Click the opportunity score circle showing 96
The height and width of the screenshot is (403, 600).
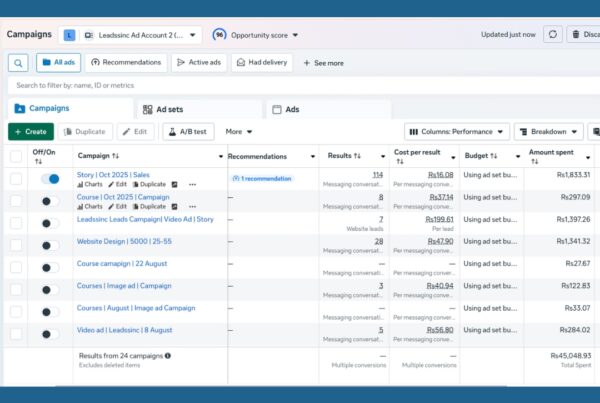pyautogui.click(x=219, y=35)
